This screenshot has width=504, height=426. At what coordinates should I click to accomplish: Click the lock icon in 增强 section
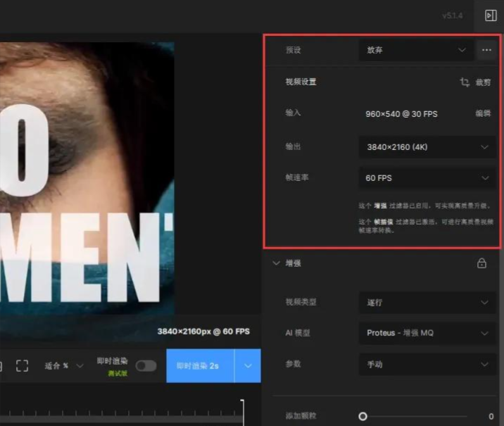click(x=481, y=263)
